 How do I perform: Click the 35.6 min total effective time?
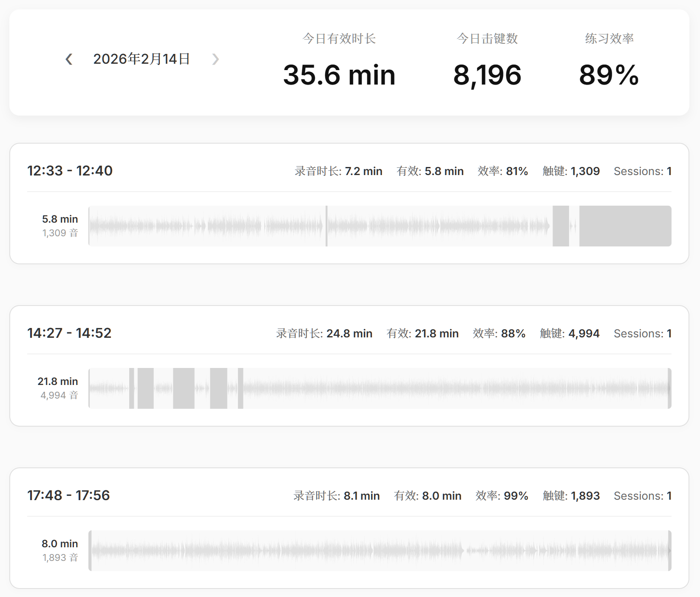(339, 75)
